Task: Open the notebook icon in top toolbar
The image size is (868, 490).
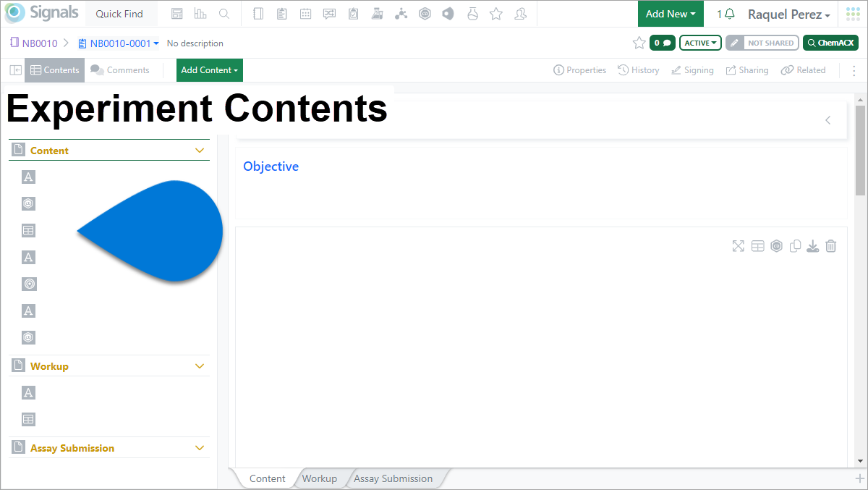Action: coord(258,14)
